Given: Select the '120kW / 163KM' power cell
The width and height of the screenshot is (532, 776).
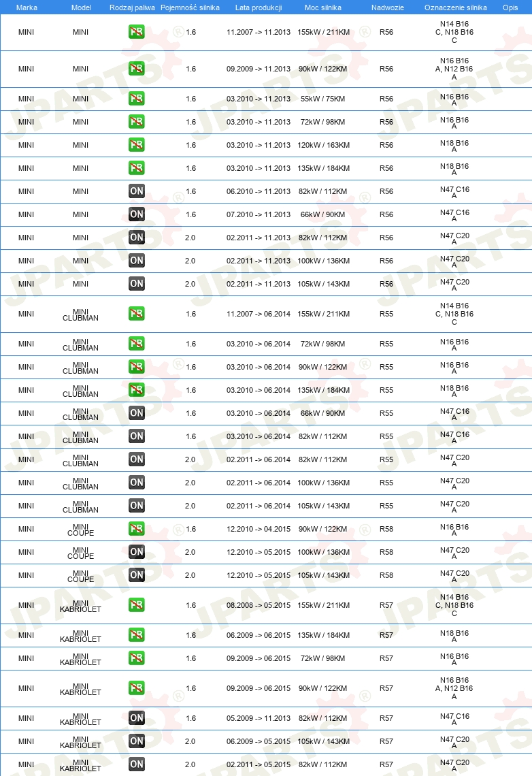Looking at the screenshot, I should click(323, 145).
